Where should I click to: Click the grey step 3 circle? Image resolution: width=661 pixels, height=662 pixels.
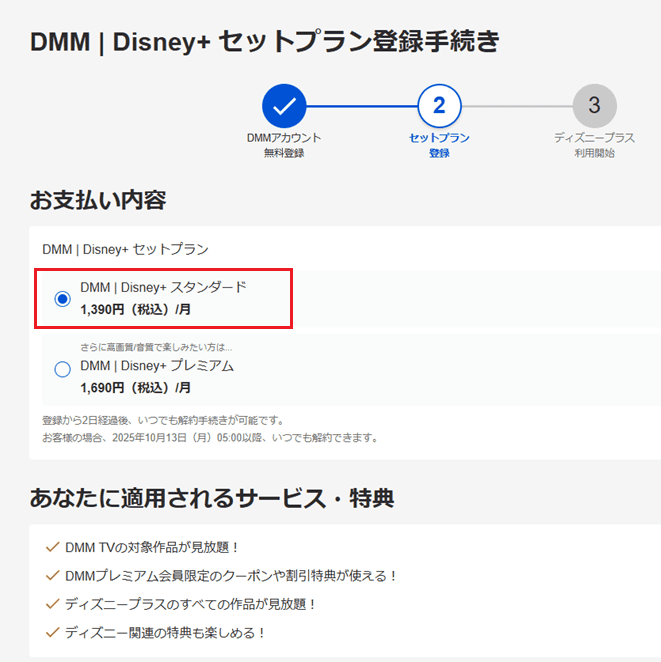click(x=594, y=105)
